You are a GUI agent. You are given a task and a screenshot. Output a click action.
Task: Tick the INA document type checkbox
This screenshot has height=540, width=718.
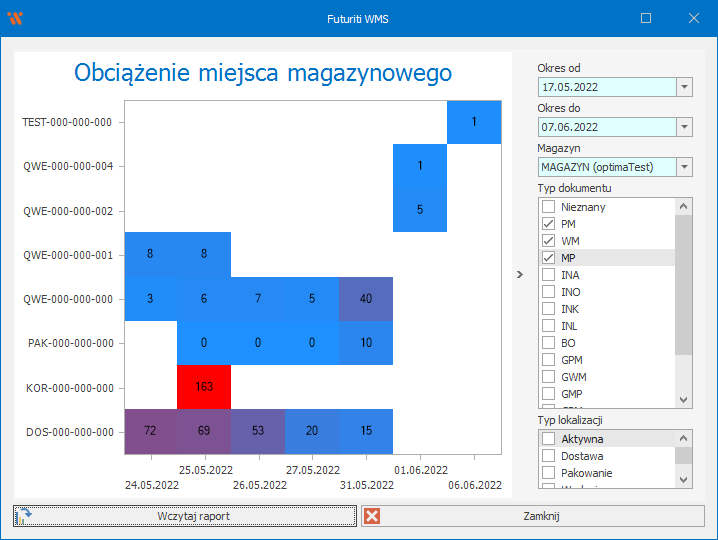[548, 275]
